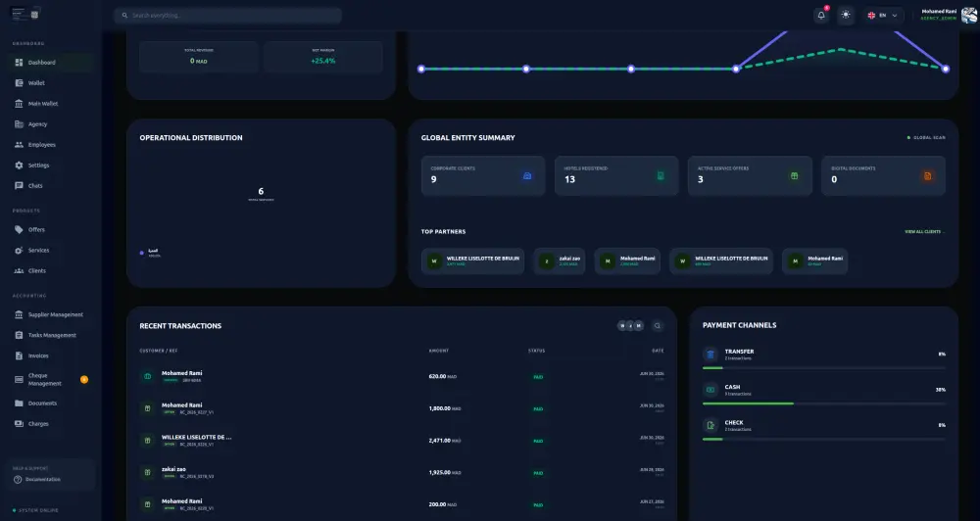Open the notifications bell
The image size is (980, 521).
pyautogui.click(x=821, y=15)
